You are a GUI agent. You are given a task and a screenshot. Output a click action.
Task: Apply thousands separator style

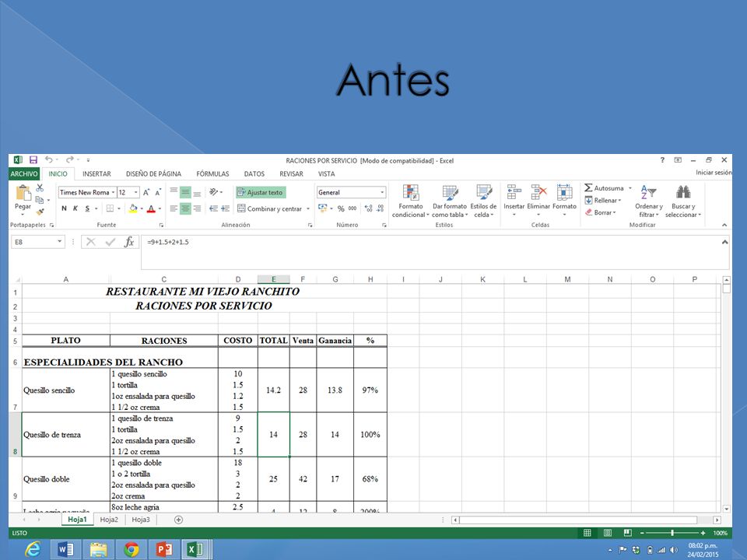(352, 208)
